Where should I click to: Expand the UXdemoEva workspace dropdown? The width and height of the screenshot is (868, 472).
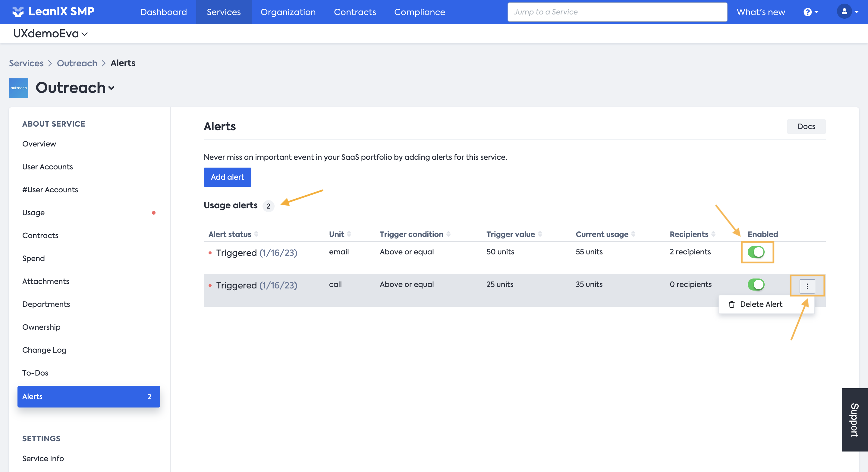click(51, 34)
